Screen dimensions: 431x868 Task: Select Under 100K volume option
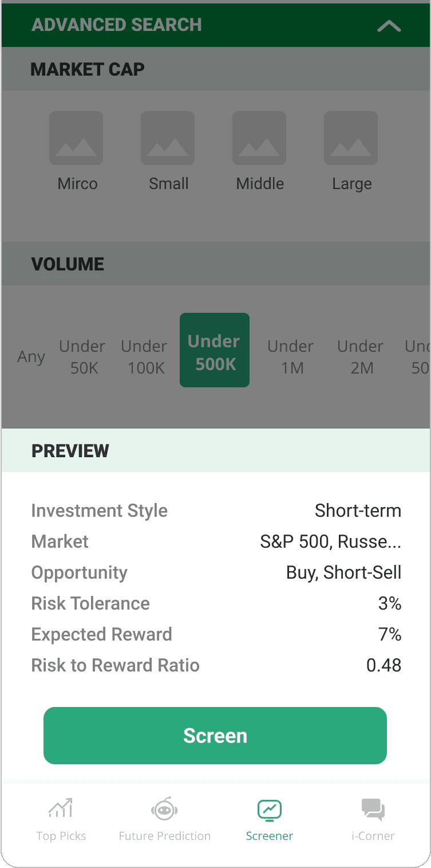click(144, 356)
